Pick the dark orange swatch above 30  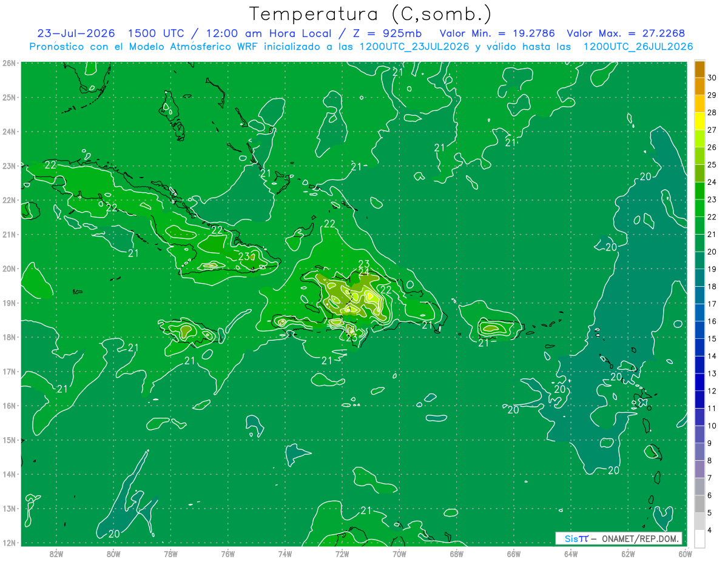point(699,70)
